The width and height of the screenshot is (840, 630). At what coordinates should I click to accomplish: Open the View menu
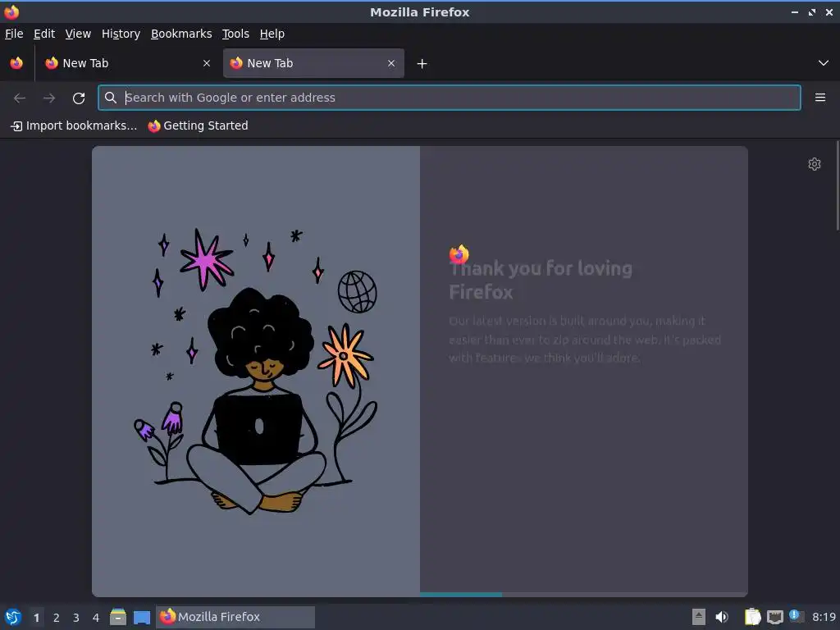78,34
